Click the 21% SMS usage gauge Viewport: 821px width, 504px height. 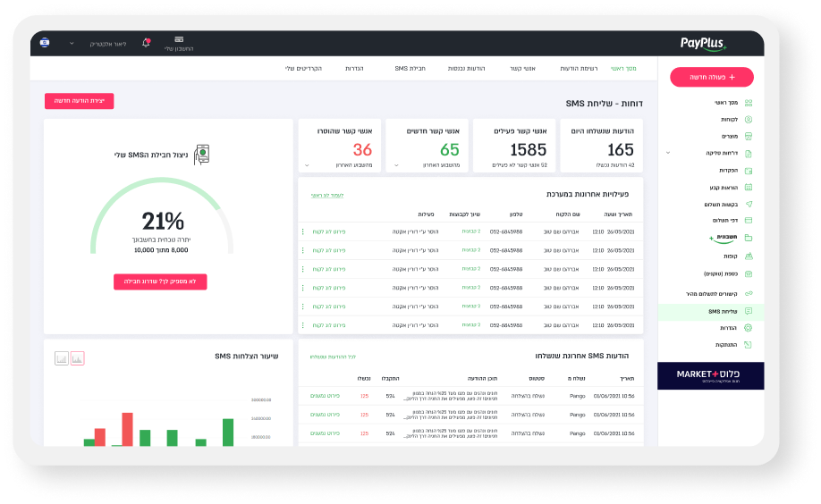point(162,222)
